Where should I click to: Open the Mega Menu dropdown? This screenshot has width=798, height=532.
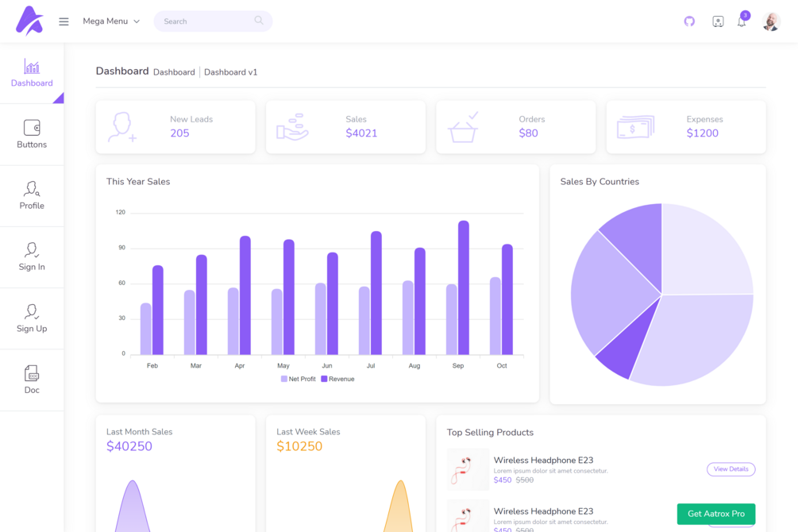click(111, 21)
